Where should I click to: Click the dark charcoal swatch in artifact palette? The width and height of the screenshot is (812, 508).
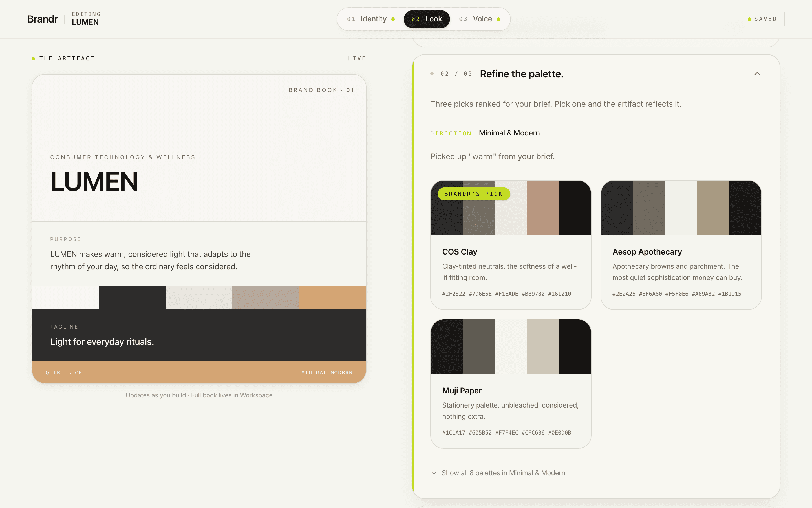click(x=132, y=297)
